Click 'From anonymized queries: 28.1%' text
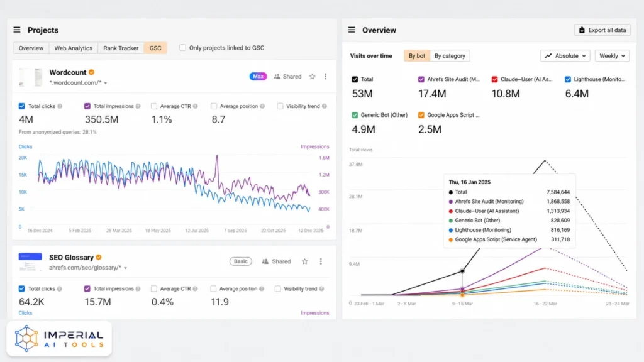This screenshot has width=644, height=362. (x=57, y=132)
